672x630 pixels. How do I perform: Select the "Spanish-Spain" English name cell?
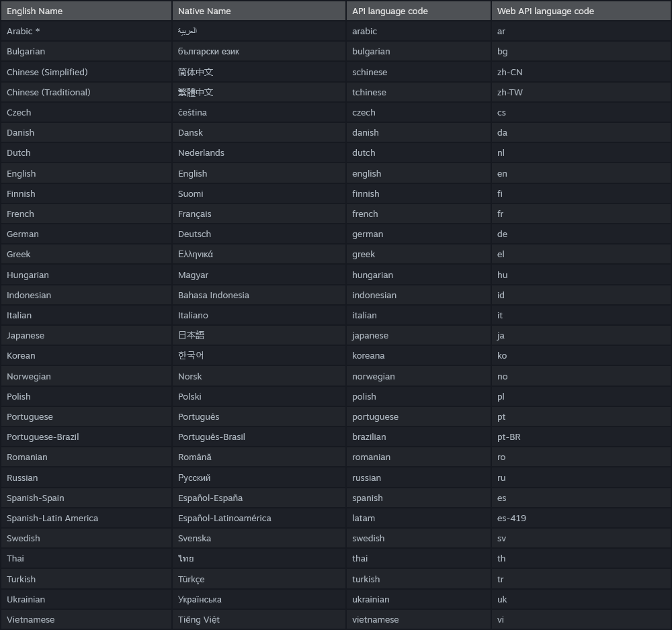(x=86, y=498)
